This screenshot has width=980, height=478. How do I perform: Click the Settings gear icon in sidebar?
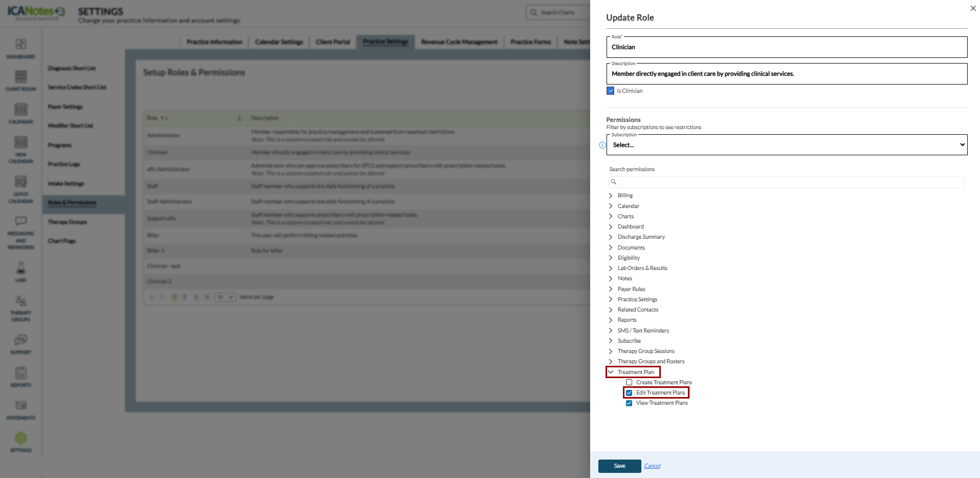point(20,439)
